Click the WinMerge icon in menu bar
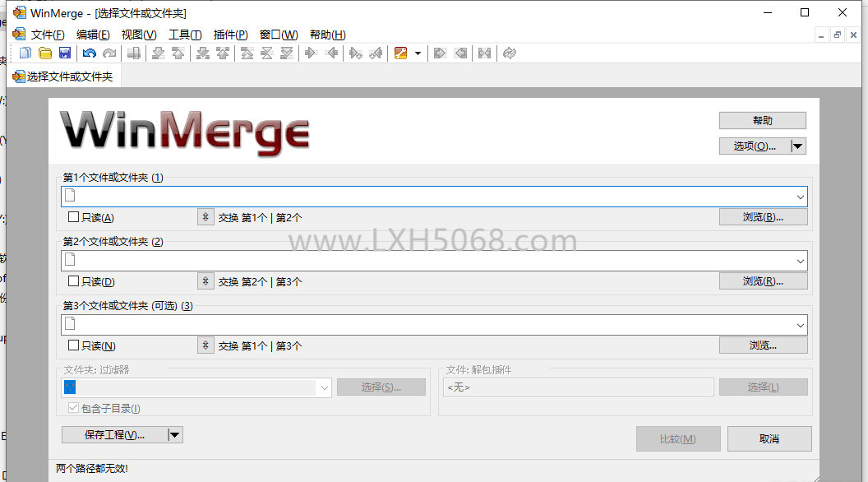The height and width of the screenshot is (482, 868). (19, 35)
